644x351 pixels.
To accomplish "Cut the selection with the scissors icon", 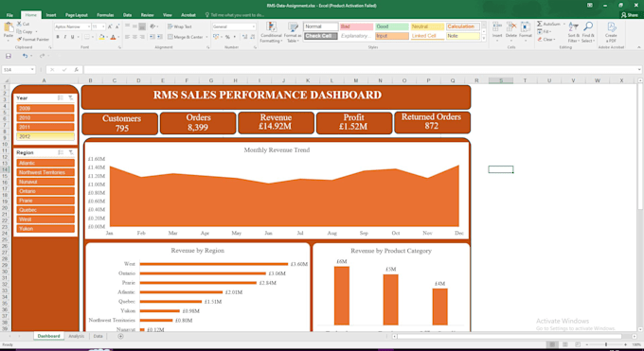I will click(x=19, y=24).
